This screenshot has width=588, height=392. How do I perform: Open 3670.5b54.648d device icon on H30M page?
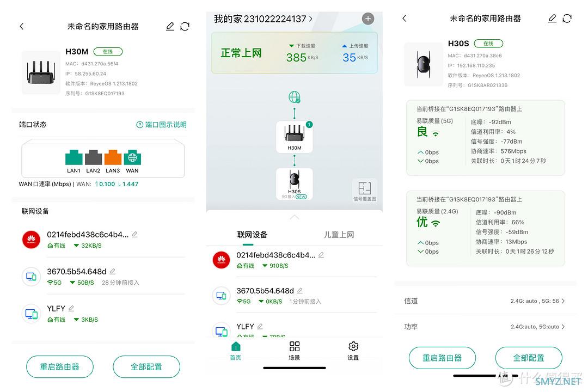31,277
